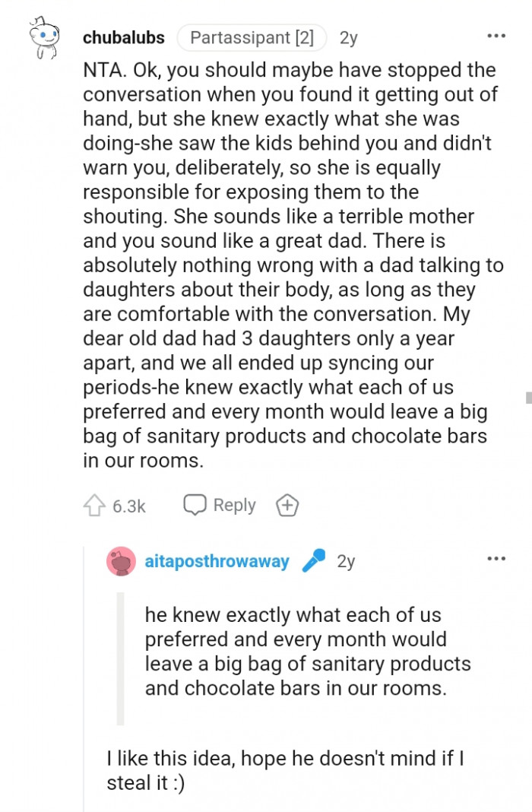532x812 pixels.
Task: Upvote the chubalubs comment
Action: point(93,506)
